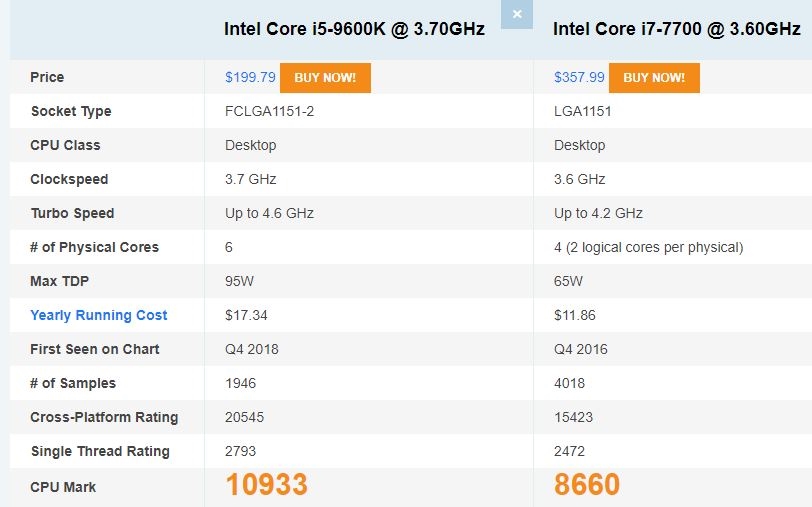The width and height of the screenshot is (812, 507).
Task: Click the Single Thread Rating label
Action: point(100,451)
